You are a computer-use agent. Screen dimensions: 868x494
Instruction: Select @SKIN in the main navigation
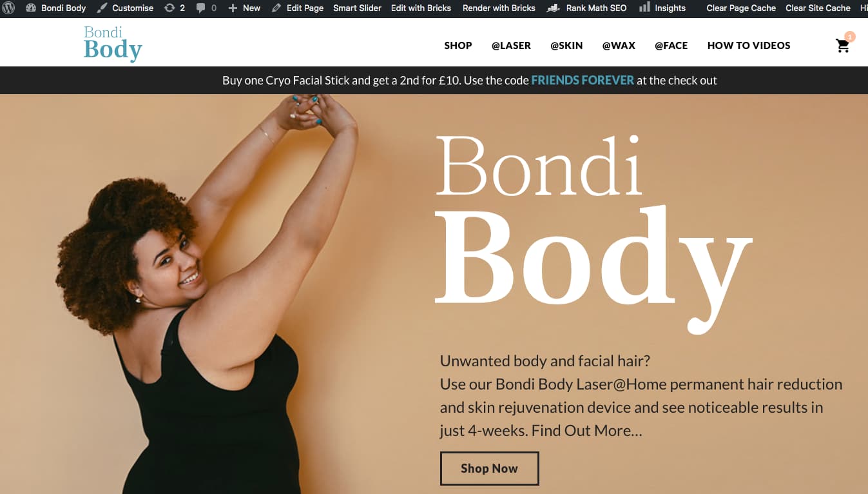pyautogui.click(x=566, y=45)
